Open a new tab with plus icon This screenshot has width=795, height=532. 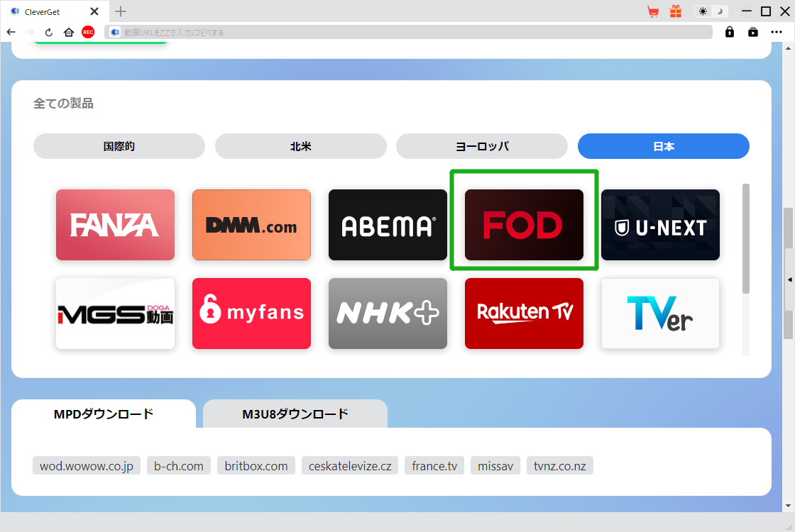coord(120,11)
